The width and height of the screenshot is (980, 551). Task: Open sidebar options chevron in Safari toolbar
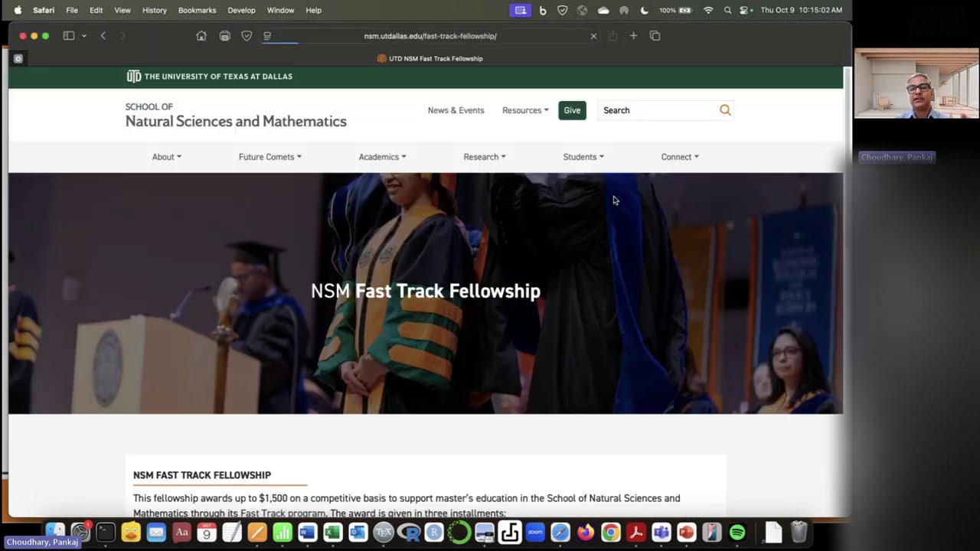click(83, 36)
